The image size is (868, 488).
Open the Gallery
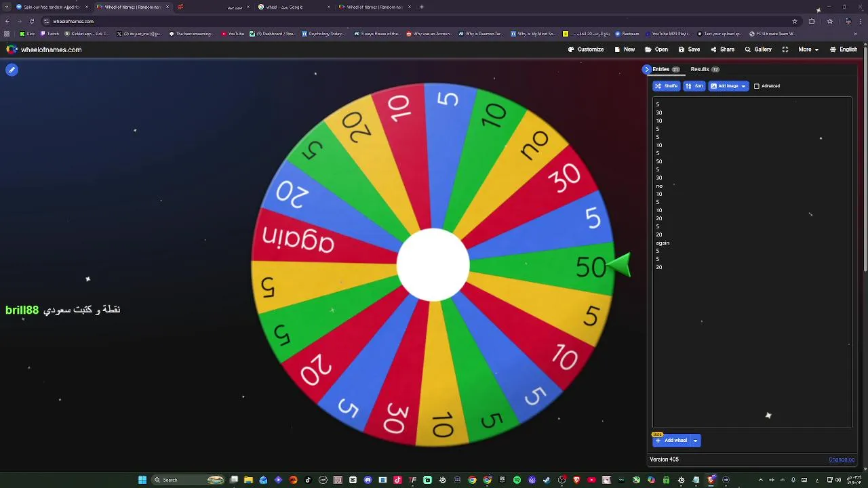(x=758, y=49)
